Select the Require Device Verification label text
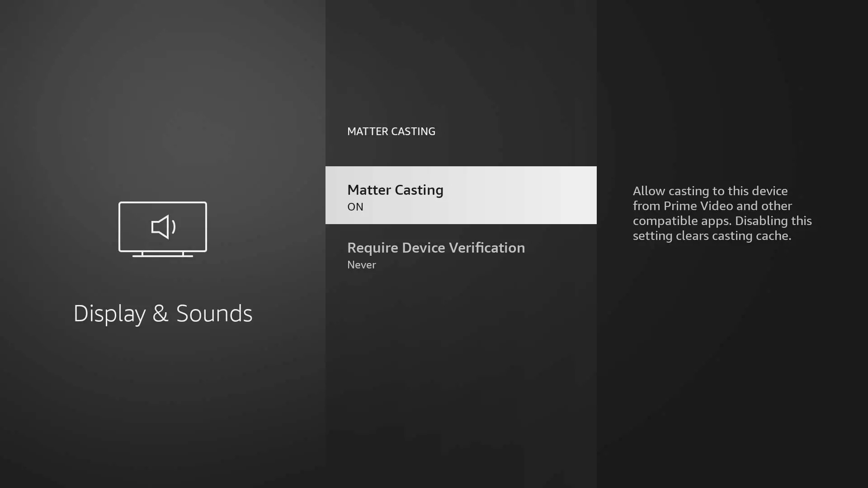Viewport: 868px width, 488px height. point(436,248)
